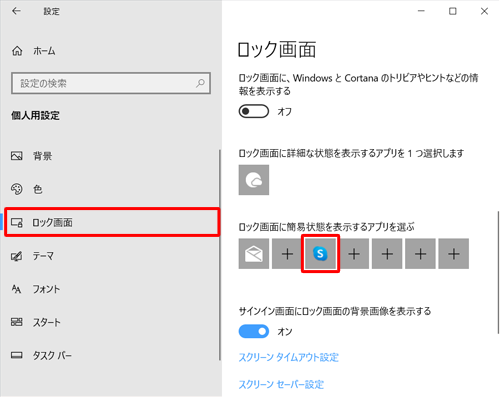Image resolution: width=500 pixels, height=397 pixels.
Task: Open the 色 settings page
Action: click(27, 189)
